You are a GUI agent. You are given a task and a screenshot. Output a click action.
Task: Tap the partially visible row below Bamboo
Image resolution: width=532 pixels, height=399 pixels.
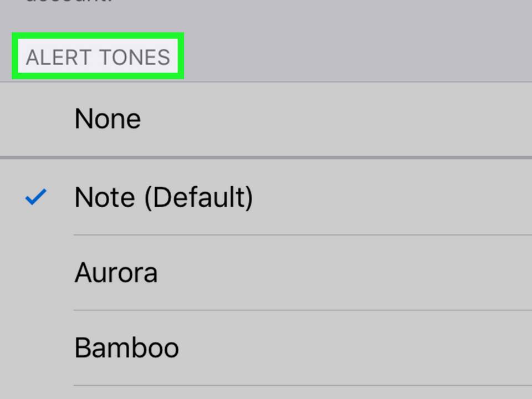[266, 393]
